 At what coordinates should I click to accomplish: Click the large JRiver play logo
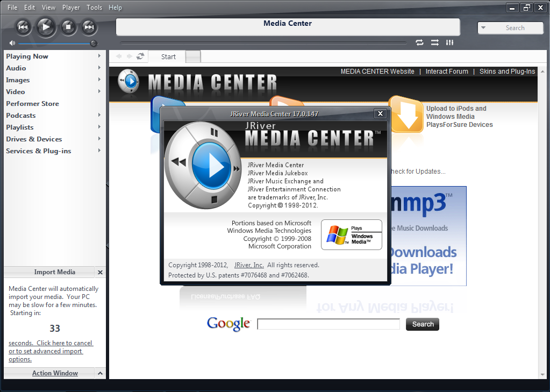[203, 165]
